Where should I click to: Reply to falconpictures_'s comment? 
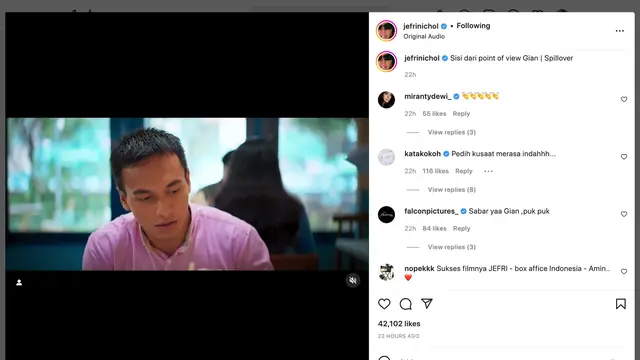click(x=461, y=229)
